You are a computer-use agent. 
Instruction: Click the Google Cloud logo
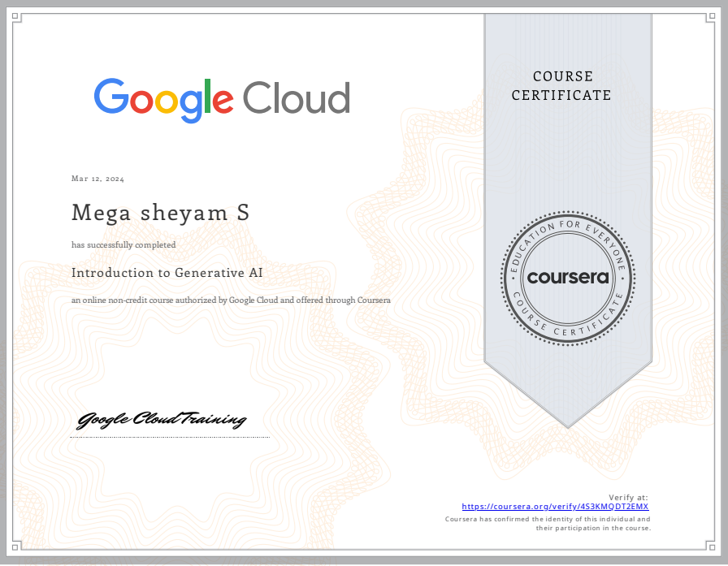[222, 97]
